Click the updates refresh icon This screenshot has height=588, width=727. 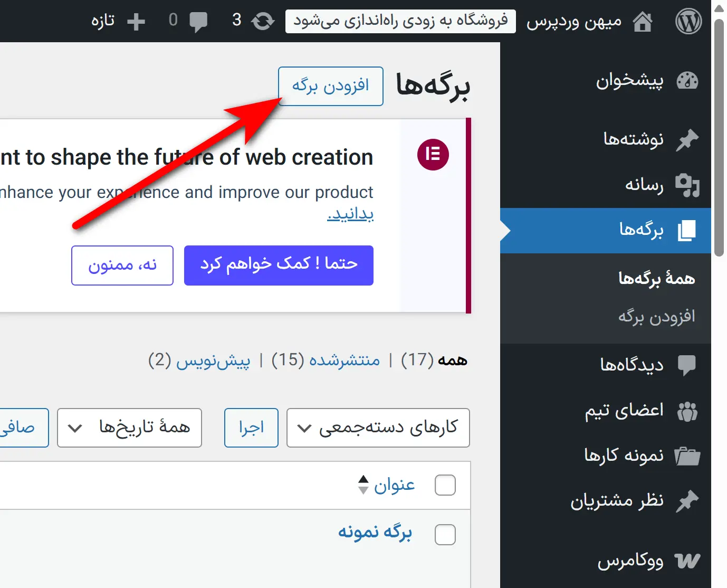coord(263,22)
